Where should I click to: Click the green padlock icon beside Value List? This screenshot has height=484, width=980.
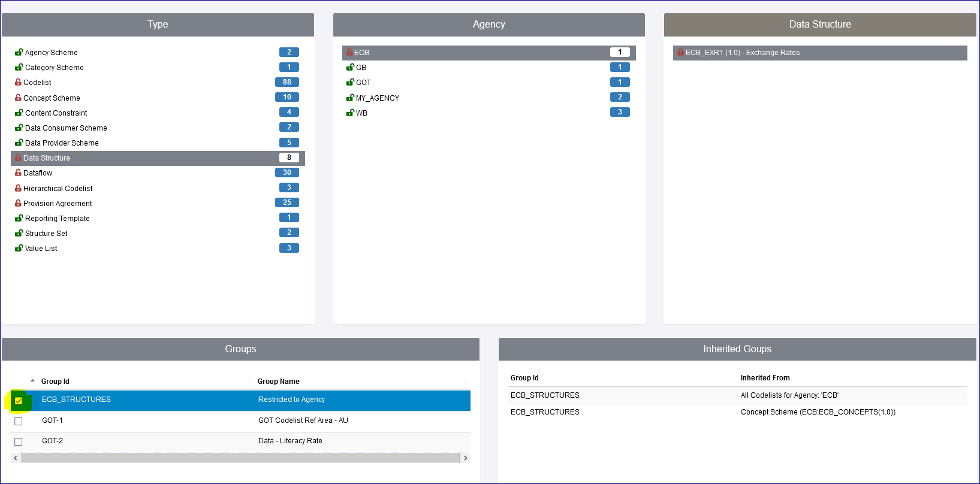coord(19,248)
